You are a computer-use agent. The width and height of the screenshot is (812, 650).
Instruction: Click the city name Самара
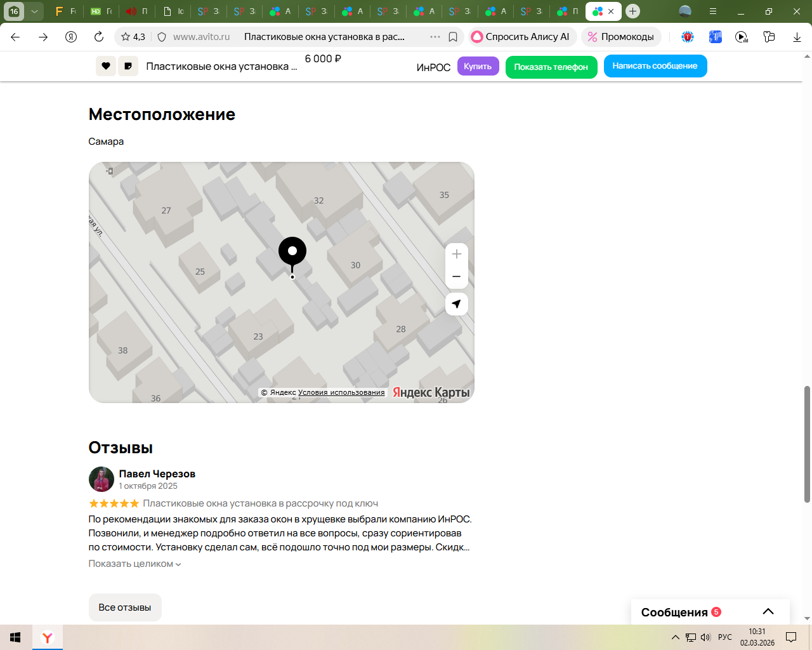(x=106, y=142)
